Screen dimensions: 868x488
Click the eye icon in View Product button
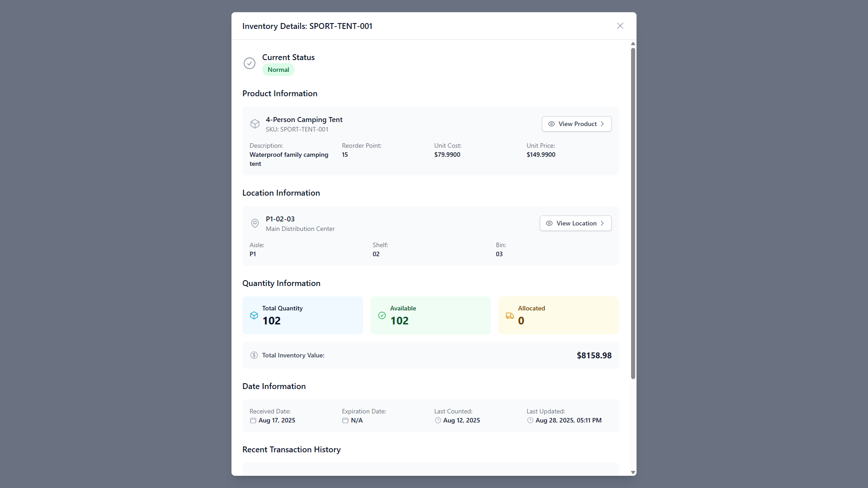click(x=551, y=124)
